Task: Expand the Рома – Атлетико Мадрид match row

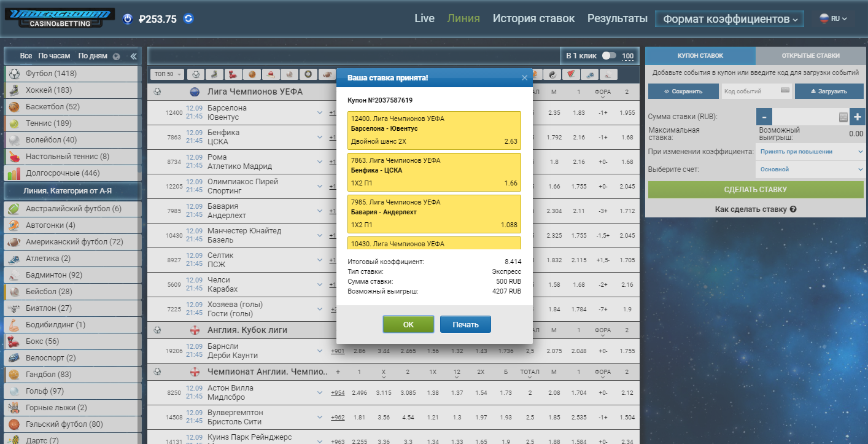Action: [319, 162]
